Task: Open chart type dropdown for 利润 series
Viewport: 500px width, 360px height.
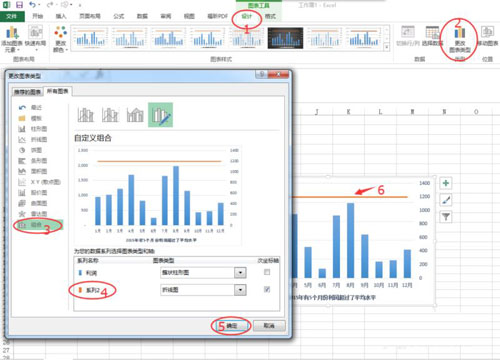Action: click(x=240, y=273)
